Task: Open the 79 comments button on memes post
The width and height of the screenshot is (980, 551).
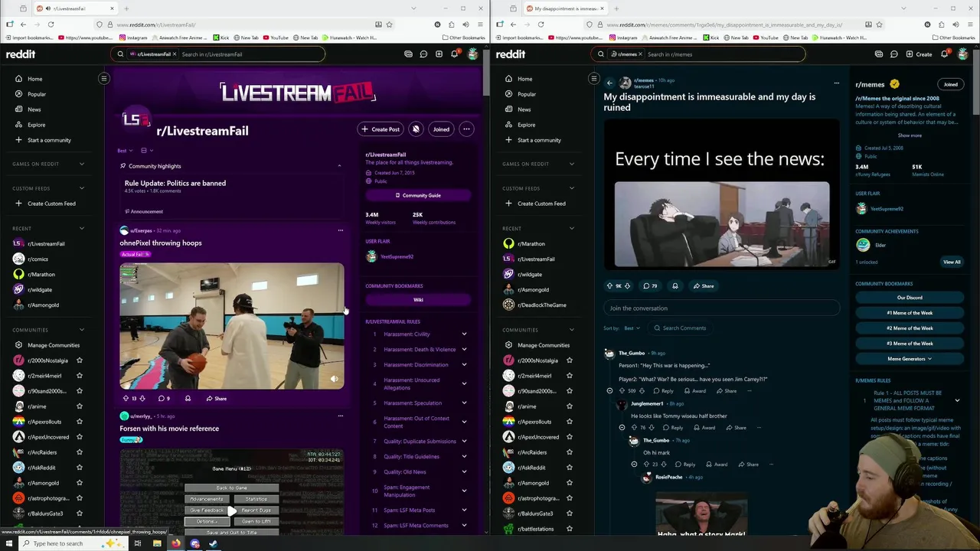Action: (x=651, y=286)
